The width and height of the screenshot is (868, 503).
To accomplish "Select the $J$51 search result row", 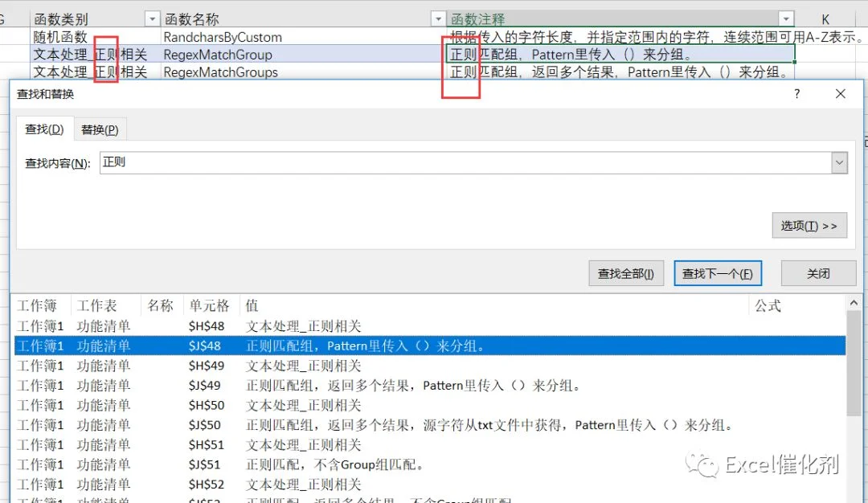I will (x=429, y=464).
